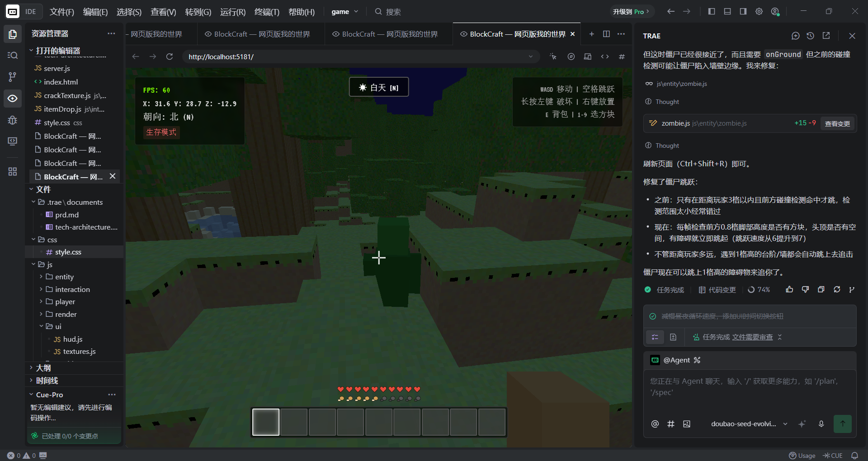Open chat history in TRAE panel
The width and height of the screenshot is (868, 461).
(x=811, y=36)
